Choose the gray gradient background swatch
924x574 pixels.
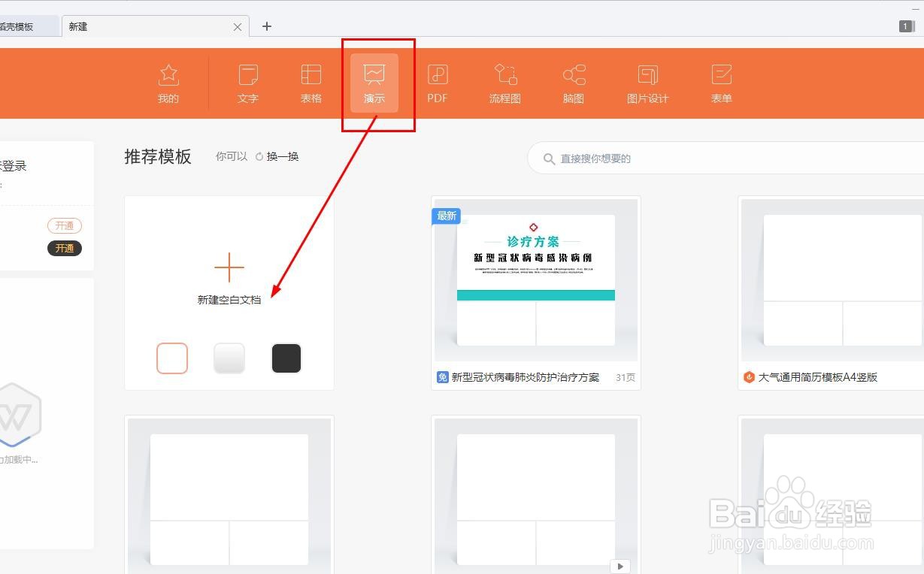click(x=229, y=358)
